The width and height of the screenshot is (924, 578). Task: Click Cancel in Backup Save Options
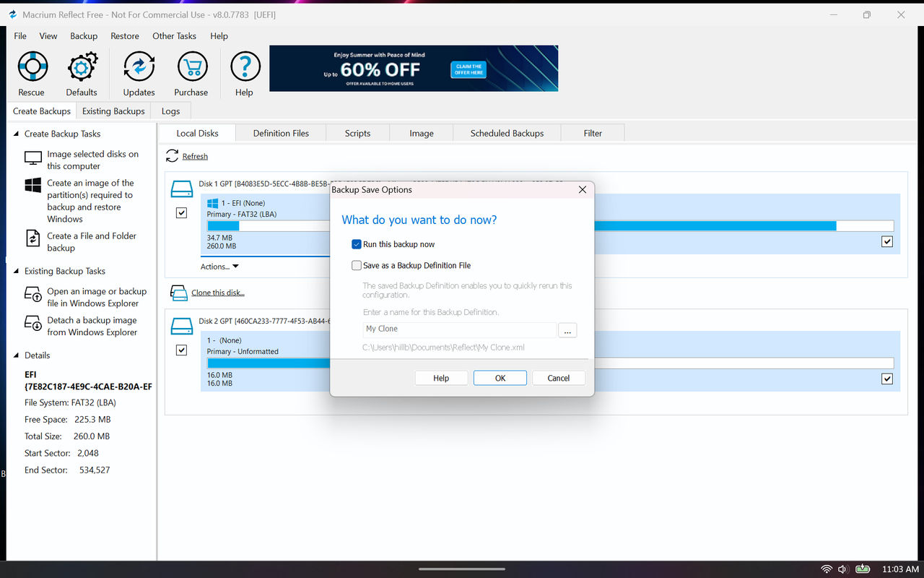(559, 378)
